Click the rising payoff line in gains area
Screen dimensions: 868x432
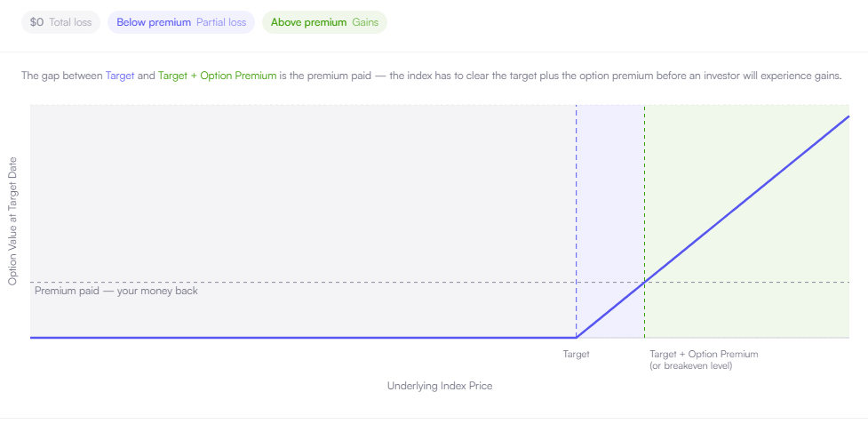coord(747,199)
